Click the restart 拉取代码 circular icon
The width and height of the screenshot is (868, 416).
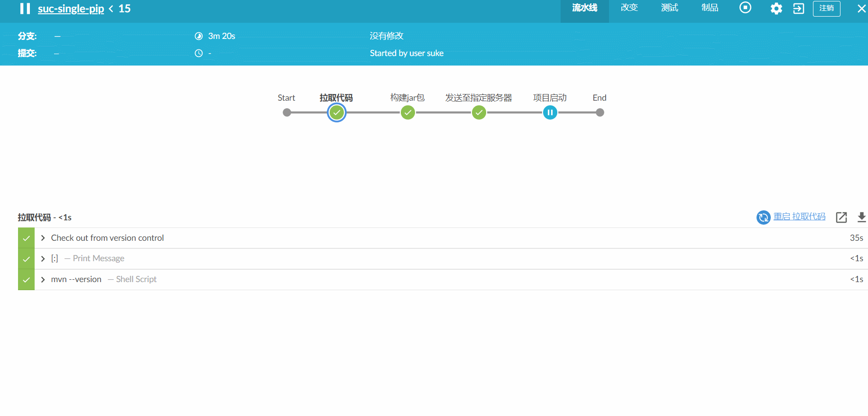(763, 217)
